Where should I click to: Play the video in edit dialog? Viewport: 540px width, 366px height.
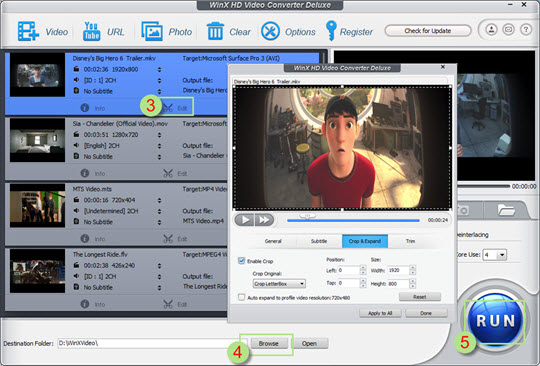click(244, 220)
